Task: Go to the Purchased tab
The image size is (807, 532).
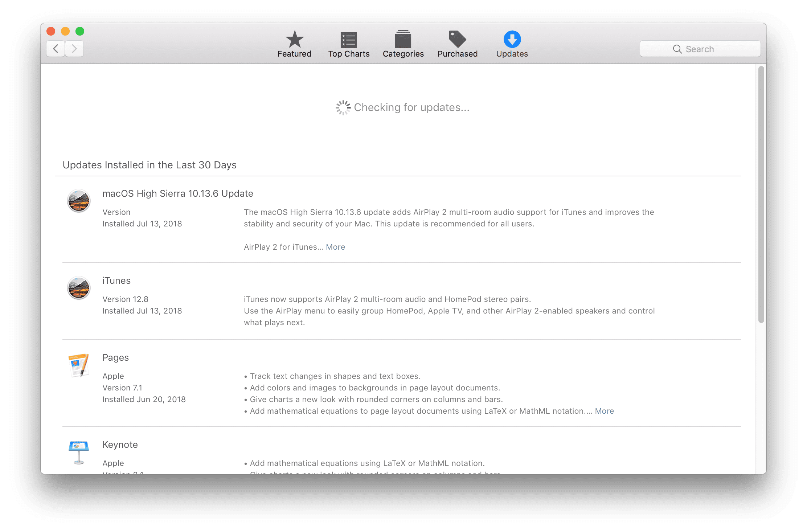Action: tap(458, 44)
